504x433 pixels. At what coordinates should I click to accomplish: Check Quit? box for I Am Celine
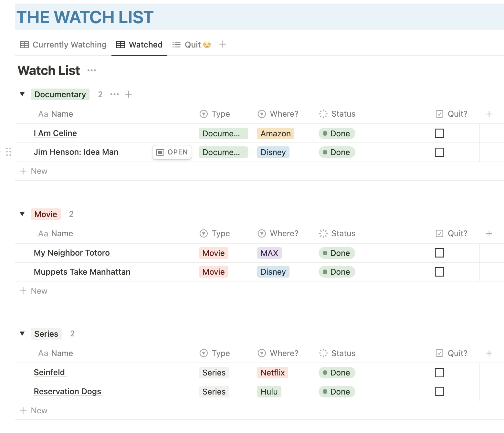coord(439,133)
